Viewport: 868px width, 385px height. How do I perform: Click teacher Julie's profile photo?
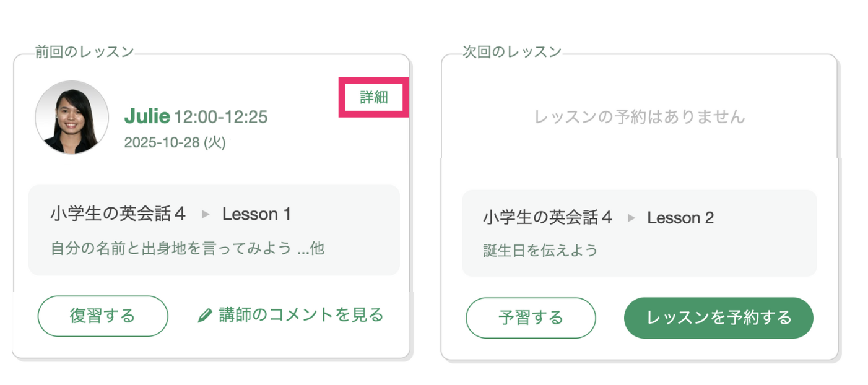click(72, 117)
